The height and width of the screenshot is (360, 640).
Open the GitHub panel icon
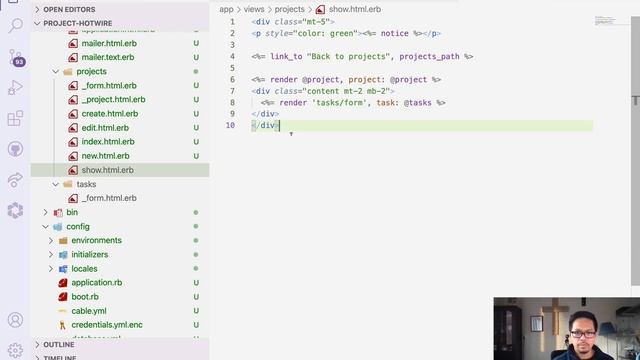point(16,149)
